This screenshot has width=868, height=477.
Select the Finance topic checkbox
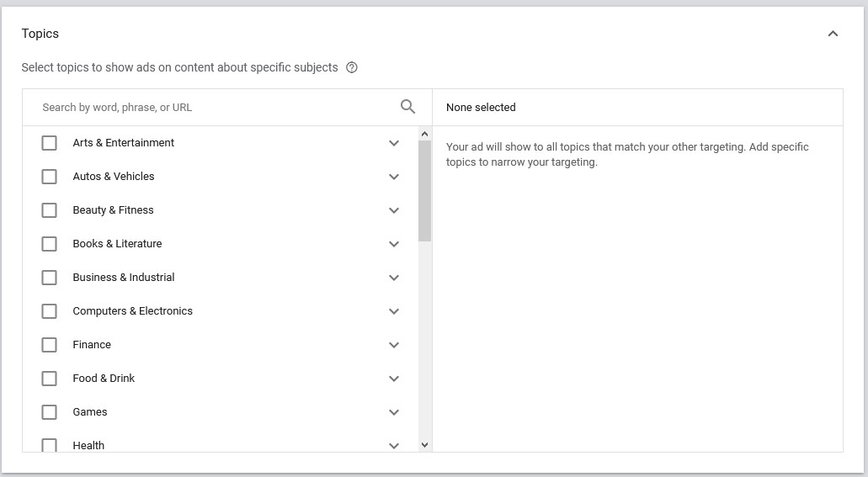pos(50,345)
